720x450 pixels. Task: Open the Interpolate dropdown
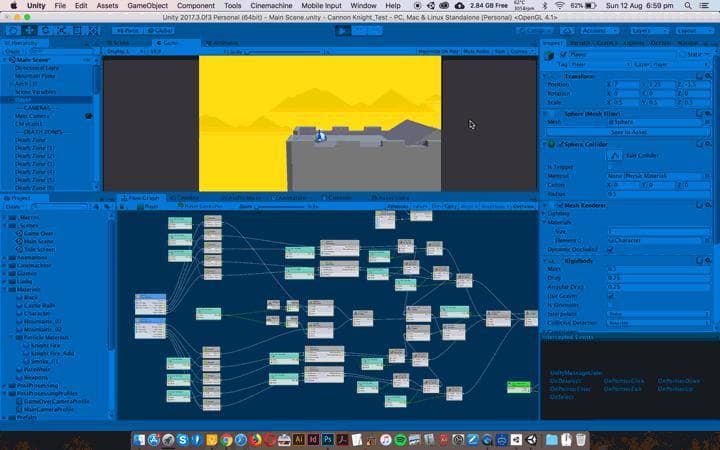point(658,314)
